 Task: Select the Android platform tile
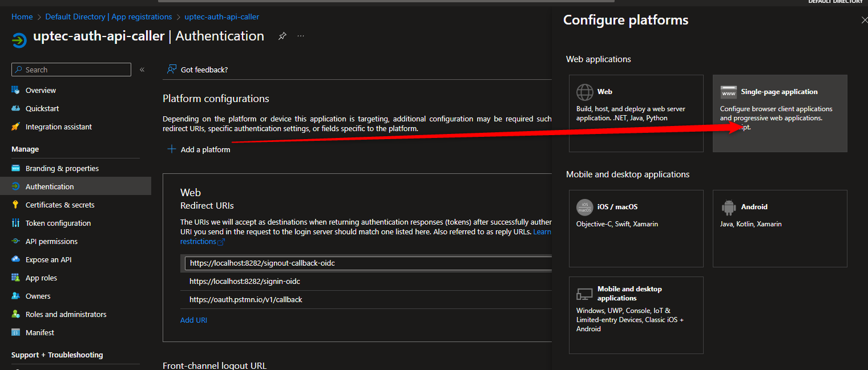pos(780,228)
